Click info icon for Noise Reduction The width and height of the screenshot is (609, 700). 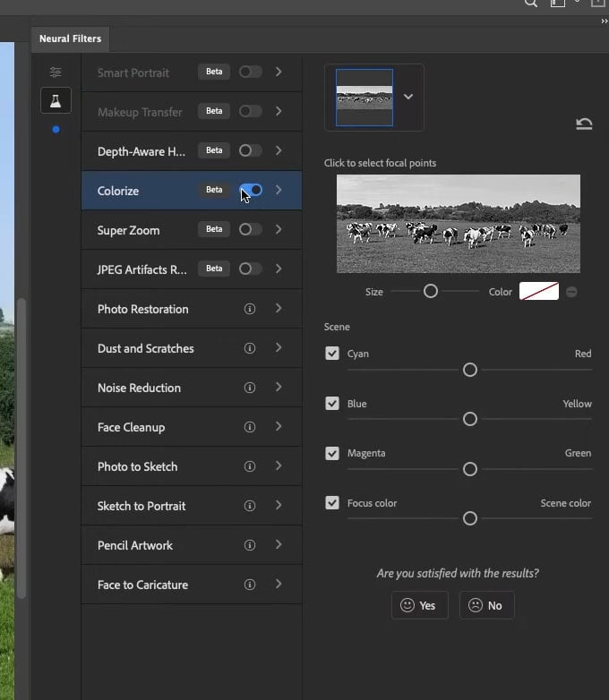(x=250, y=388)
